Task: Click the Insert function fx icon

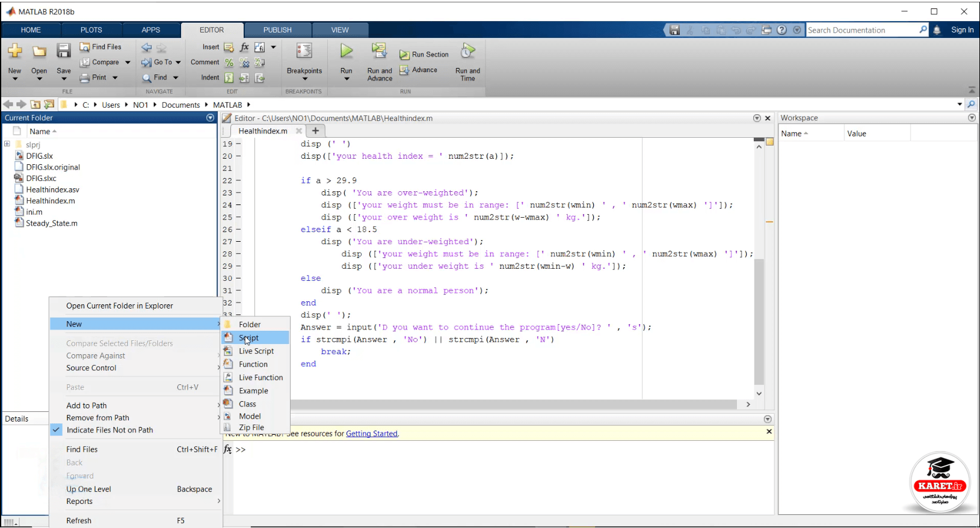Action: click(x=244, y=47)
